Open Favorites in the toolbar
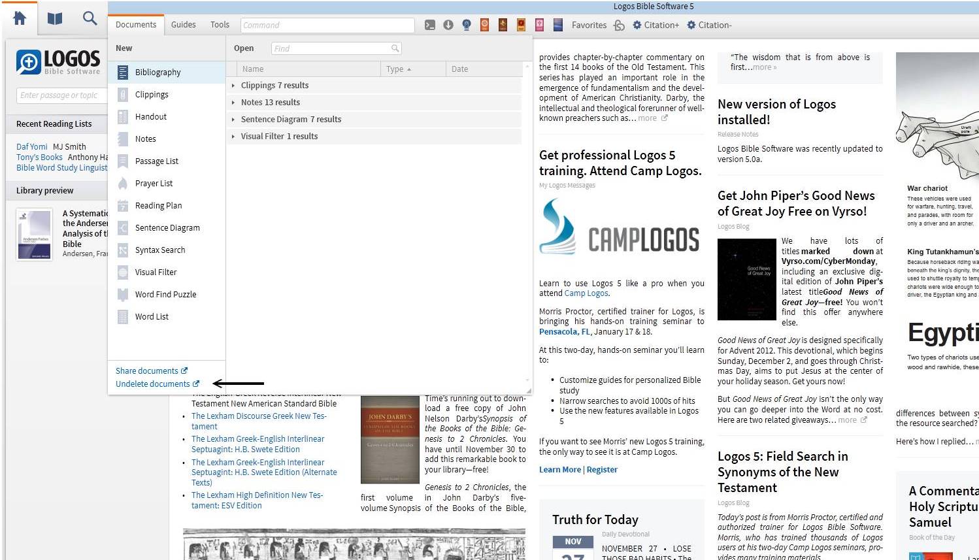This screenshot has height=560, width=979. coord(589,25)
